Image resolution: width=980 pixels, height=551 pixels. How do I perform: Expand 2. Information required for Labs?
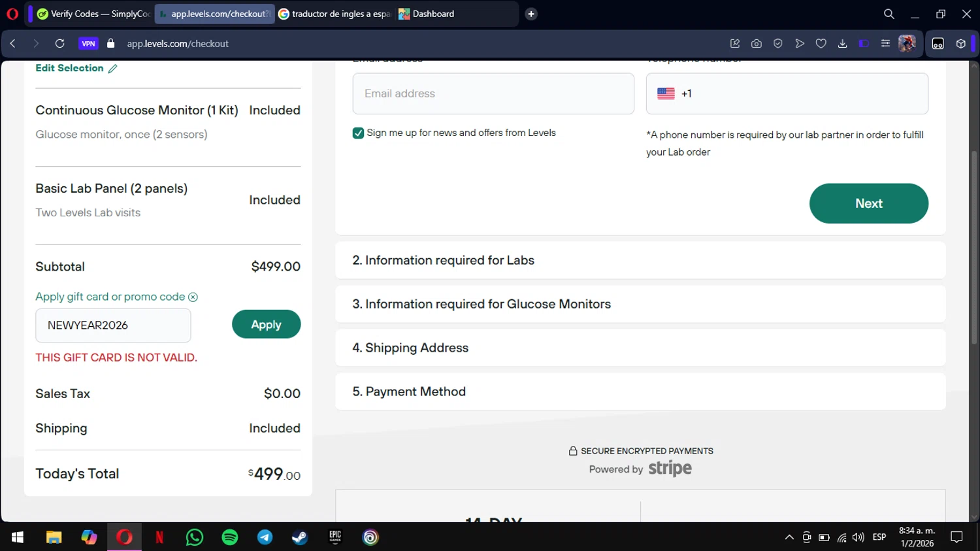(x=640, y=260)
